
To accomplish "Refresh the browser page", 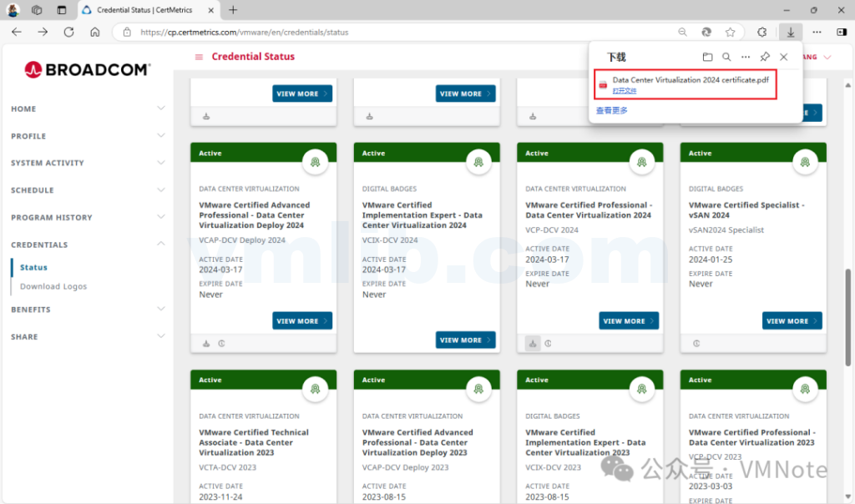I will pos(68,32).
